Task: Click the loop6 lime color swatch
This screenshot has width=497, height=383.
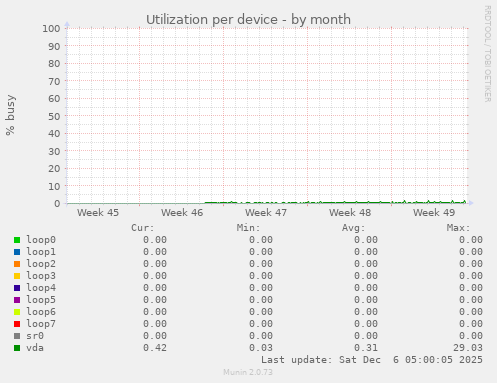Action: (x=17, y=312)
